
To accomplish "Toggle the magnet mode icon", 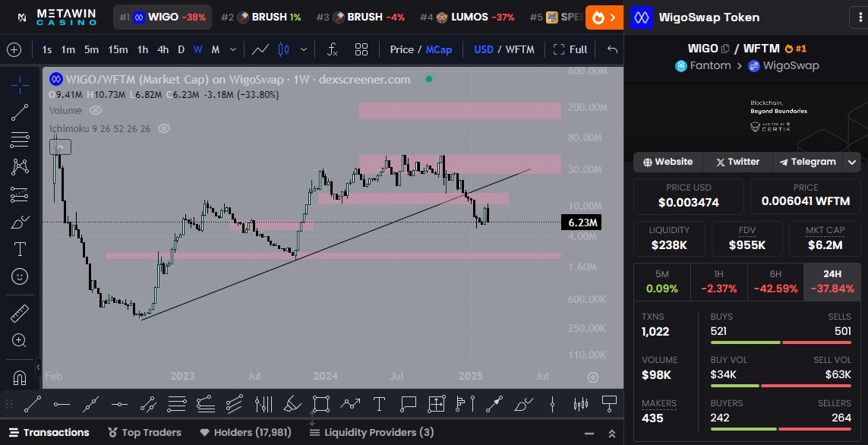I will [x=20, y=377].
